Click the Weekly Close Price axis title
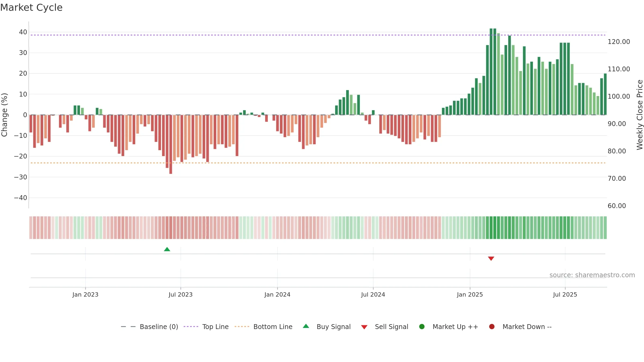Screen dimensions: 644x362 pos(640,115)
